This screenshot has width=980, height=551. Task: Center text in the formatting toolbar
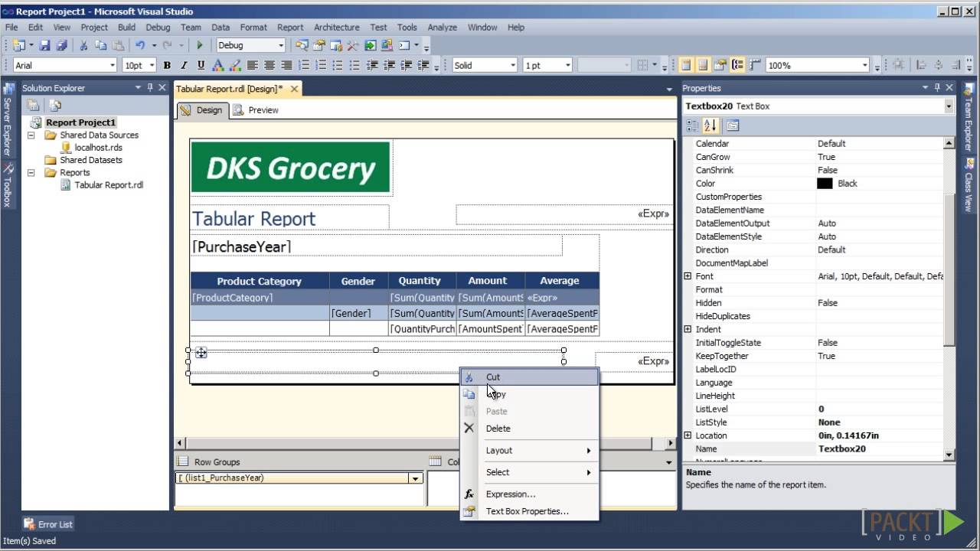[269, 66]
